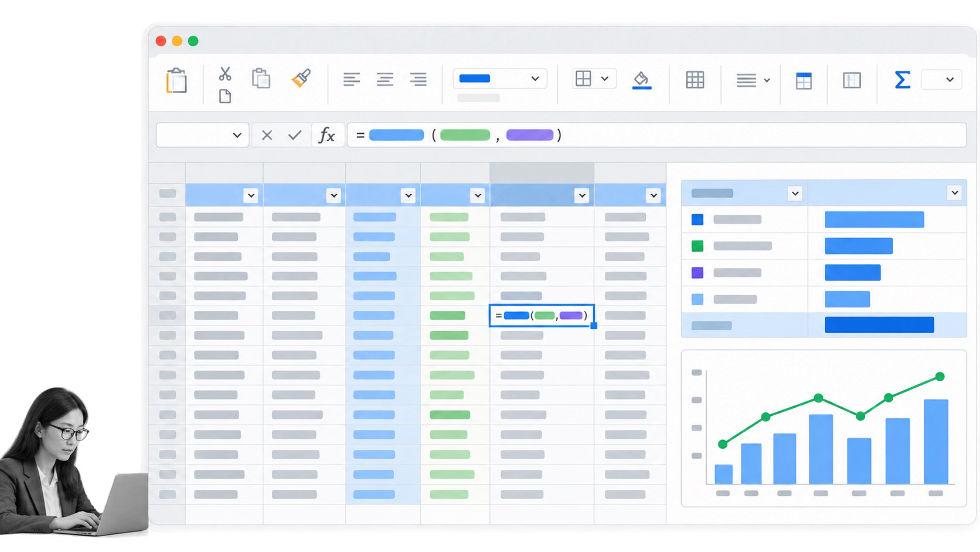The width and height of the screenshot is (980, 552).
Task: Click the Copy icon beside the scissors
Action: (261, 78)
